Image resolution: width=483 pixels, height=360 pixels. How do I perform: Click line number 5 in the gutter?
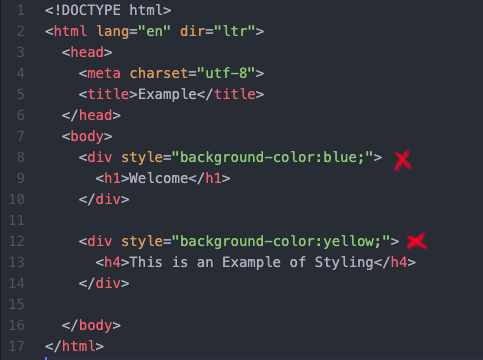click(21, 94)
